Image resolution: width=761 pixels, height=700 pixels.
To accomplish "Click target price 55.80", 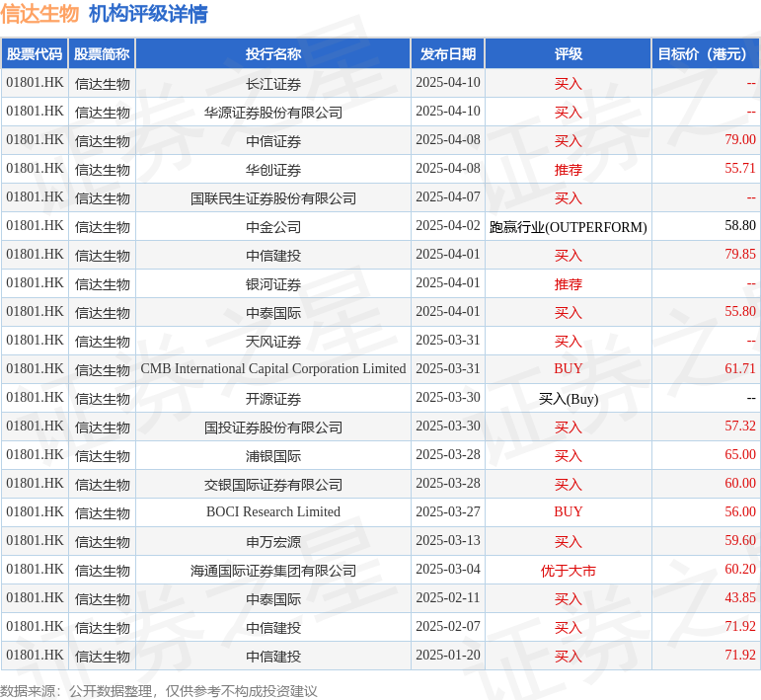I will click(x=740, y=312).
